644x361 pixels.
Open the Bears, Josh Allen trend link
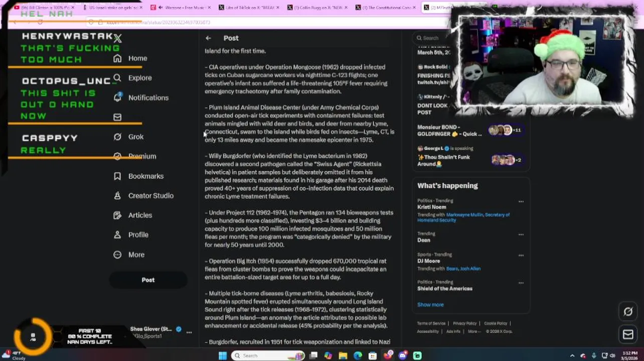(463, 269)
